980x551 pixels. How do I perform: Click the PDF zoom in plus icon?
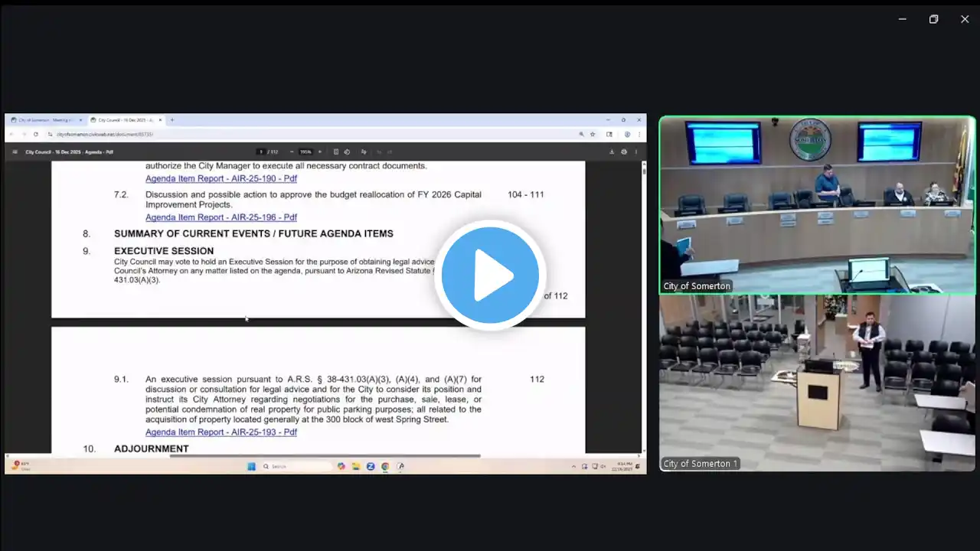click(x=320, y=152)
